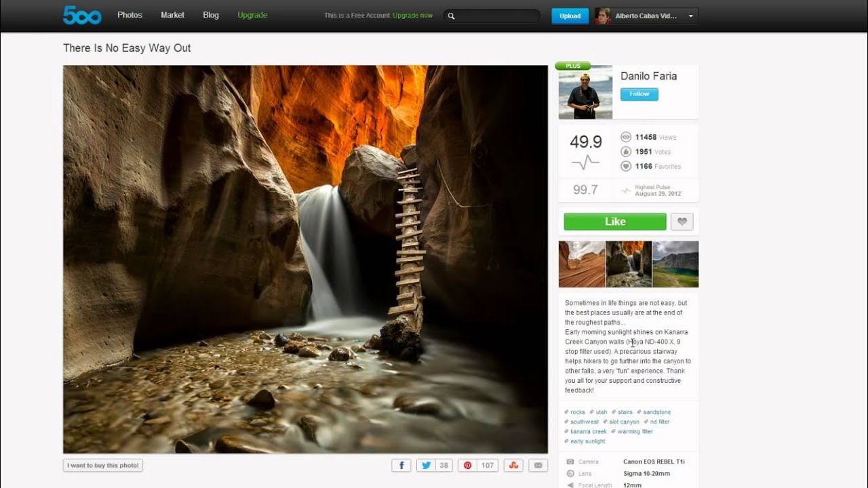
Task: Open the Upgrade menu item
Action: click(x=252, y=15)
